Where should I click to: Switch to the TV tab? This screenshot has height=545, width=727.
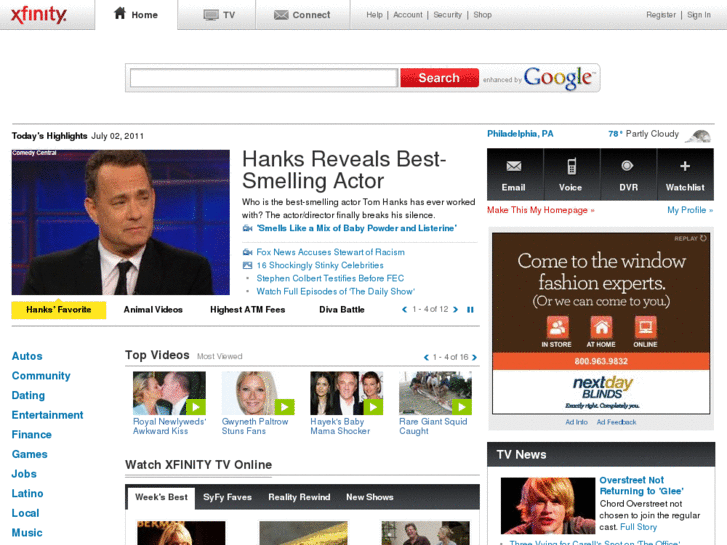pos(219,15)
